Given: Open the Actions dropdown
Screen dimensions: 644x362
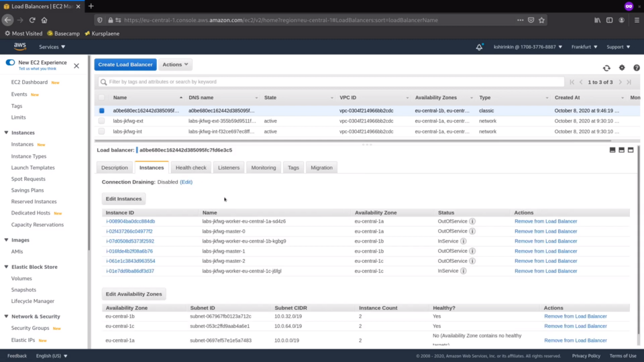Looking at the screenshot, I should [x=175, y=64].
